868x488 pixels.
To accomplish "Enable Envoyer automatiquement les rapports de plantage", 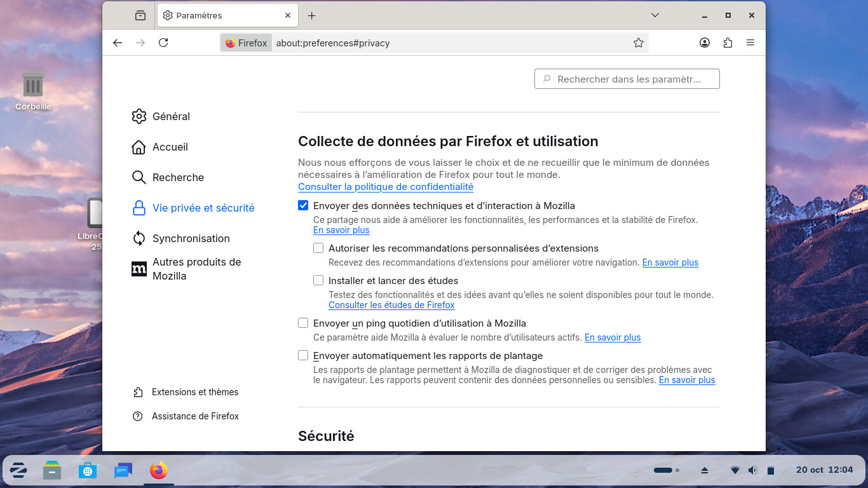I will pos(303,355).
